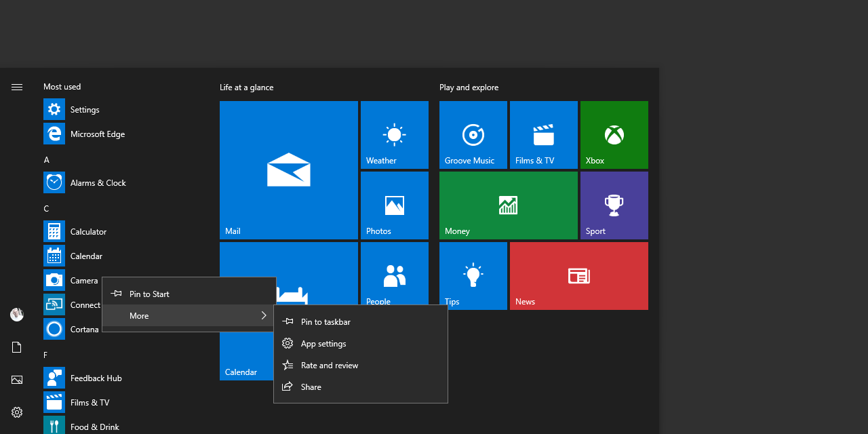Viewport: 868px width, 434px height.
Task: Launch the Groove Music tile
Action: [473, 134]
